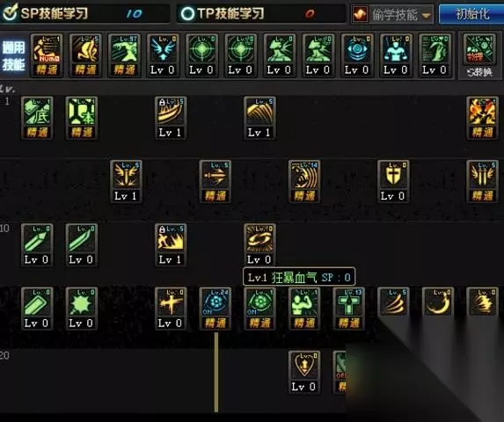Select the green 本 skill icon
The height and width of the screenshot is (422, 504).
[x=82, y=118]
